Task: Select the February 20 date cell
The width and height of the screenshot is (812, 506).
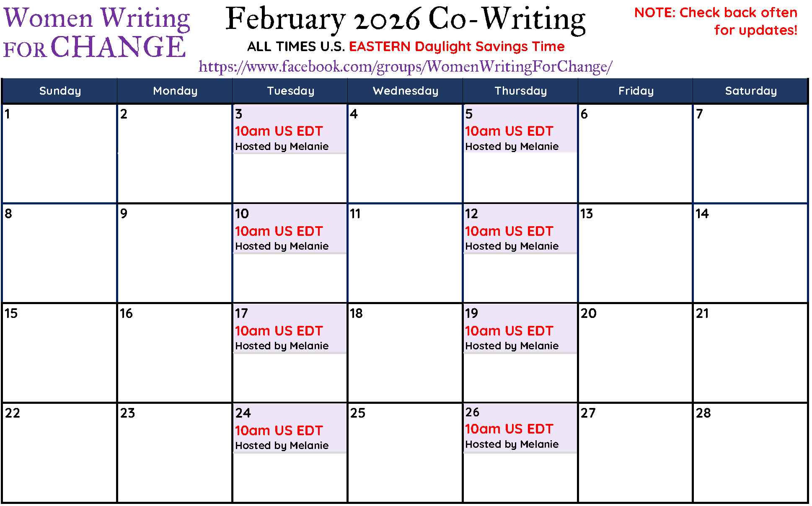Action: coord(635,353)
